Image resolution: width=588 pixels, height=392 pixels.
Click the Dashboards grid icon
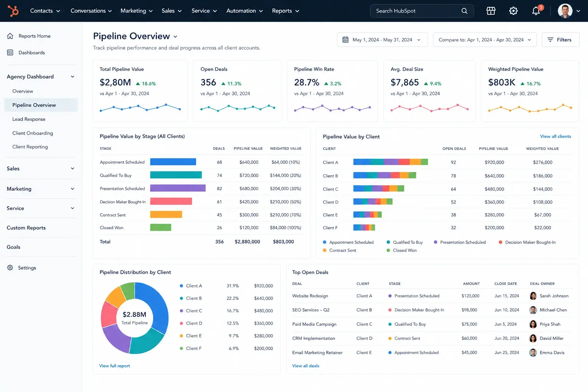pyautogui.click(x=10, y=52)
